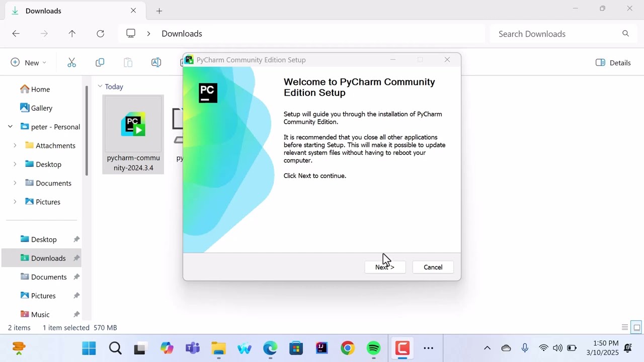Unpin Desktop using its pin icon
This screenshot has height=362, width=644.
[76, 239]
